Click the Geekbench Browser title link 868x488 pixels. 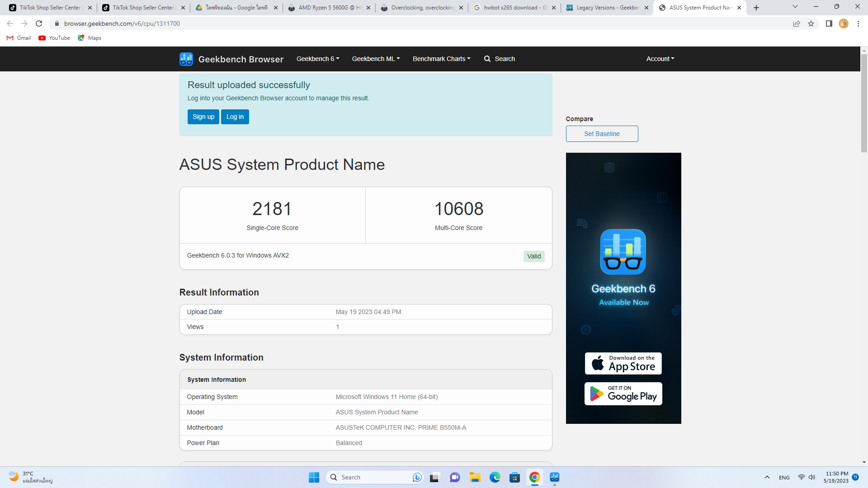241,59
